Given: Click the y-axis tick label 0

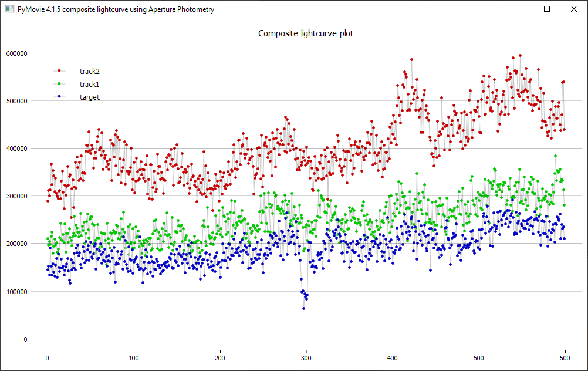Looking at the screenshot, I should pos(25,339).
